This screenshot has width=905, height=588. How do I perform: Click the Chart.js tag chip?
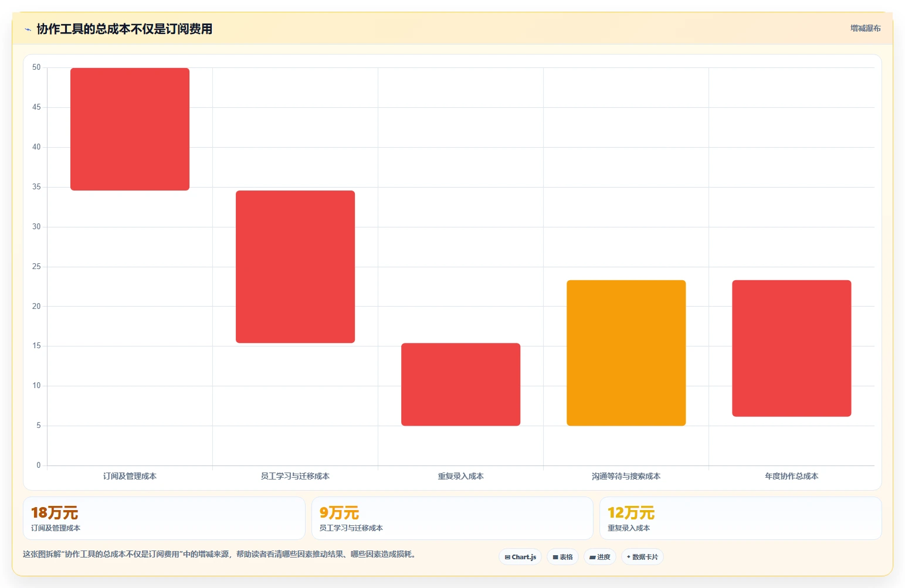pos(520,557)
